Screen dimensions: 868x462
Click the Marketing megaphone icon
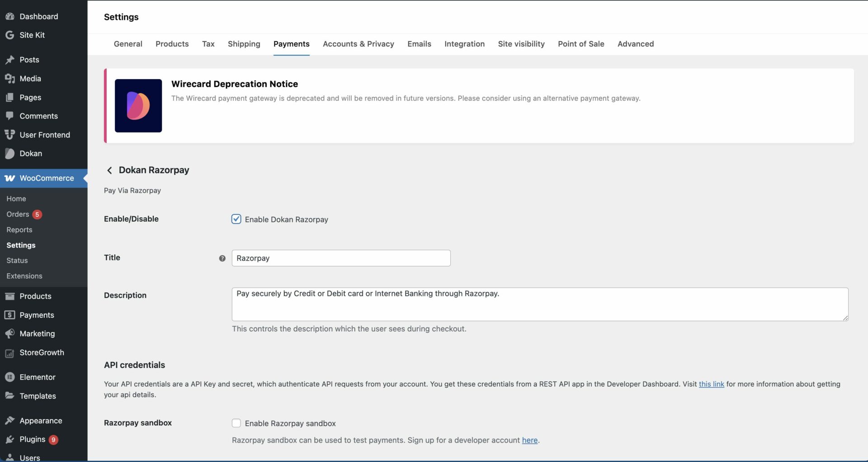click(x=9, y=333)
